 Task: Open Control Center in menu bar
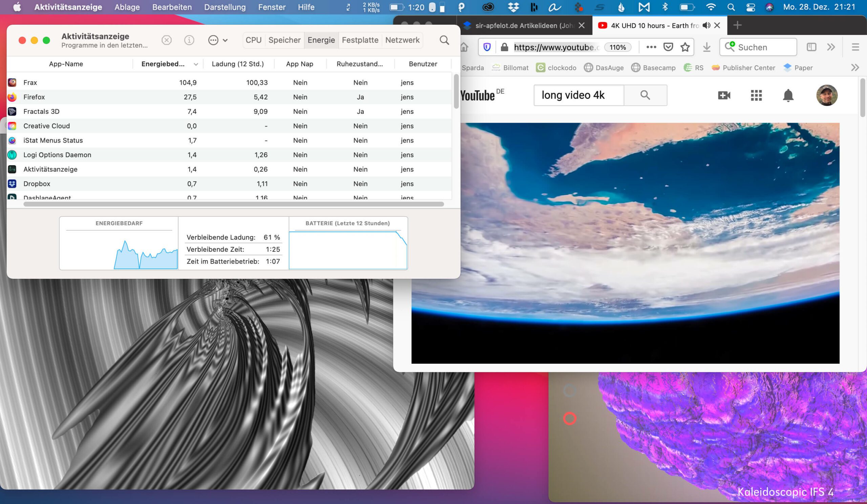pyautogui.click(x=750, y=7)
